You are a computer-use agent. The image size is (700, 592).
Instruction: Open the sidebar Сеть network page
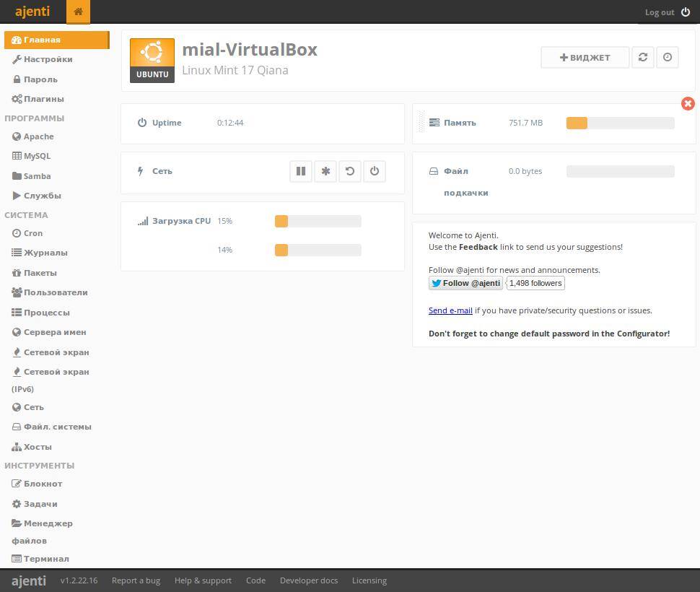click(x=28, y=407)
